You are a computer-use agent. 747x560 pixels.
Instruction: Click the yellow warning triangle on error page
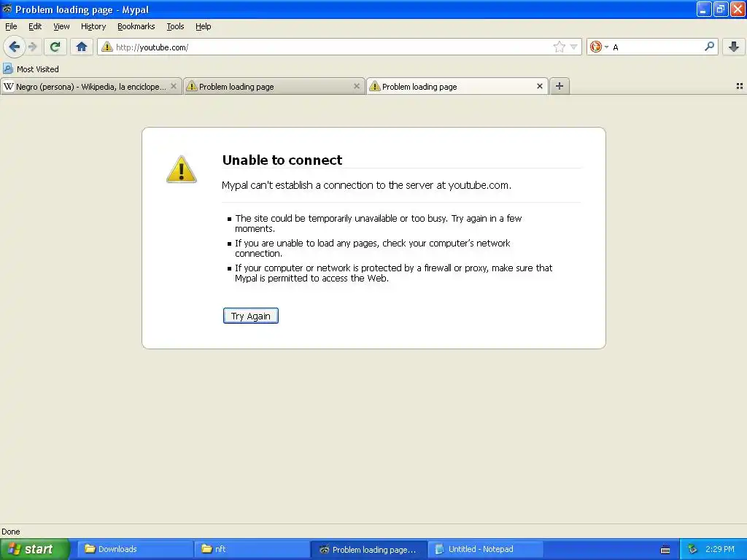coord(182,169)
